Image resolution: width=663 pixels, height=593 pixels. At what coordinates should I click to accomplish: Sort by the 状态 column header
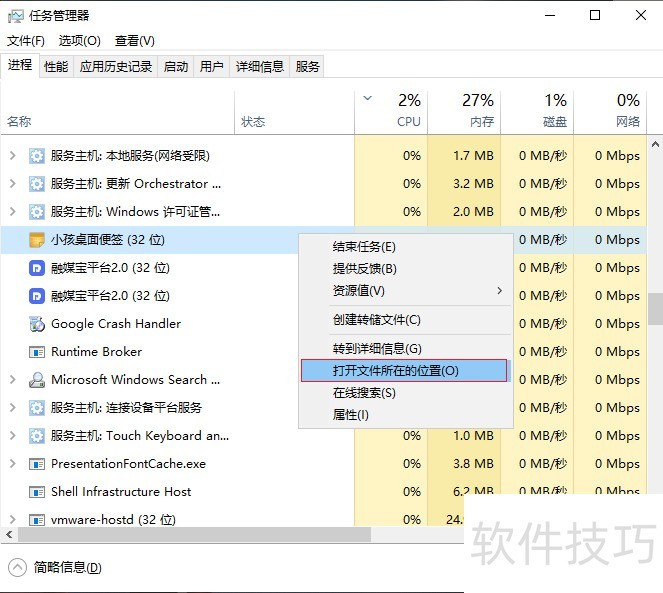pyautogui.click(x=294, y=113)
